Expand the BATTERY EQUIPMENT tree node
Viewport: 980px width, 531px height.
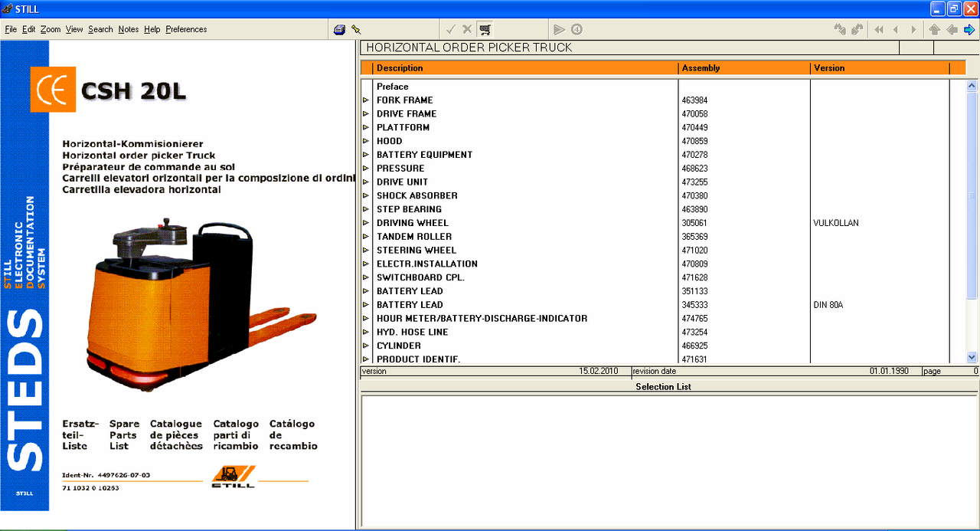click(x=366, y=155)
